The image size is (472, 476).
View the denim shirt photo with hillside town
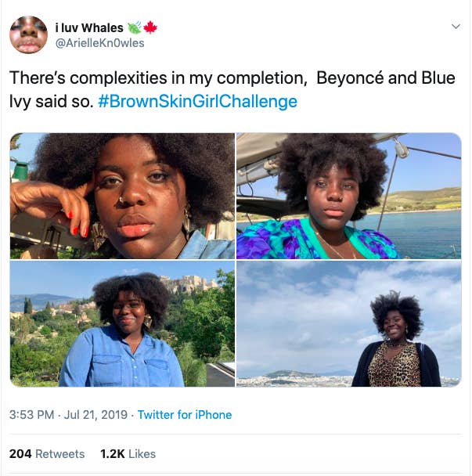coord(122,324)
